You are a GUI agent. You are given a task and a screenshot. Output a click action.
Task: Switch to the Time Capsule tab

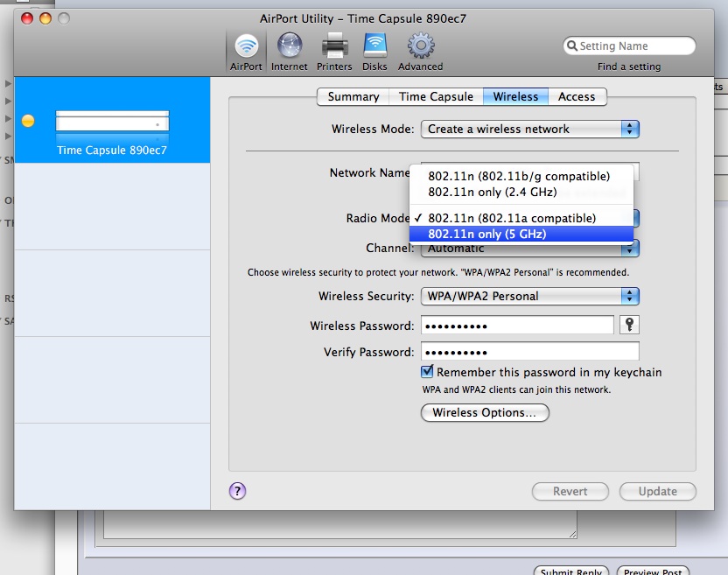pyautogui.click(x=436, y=96)
